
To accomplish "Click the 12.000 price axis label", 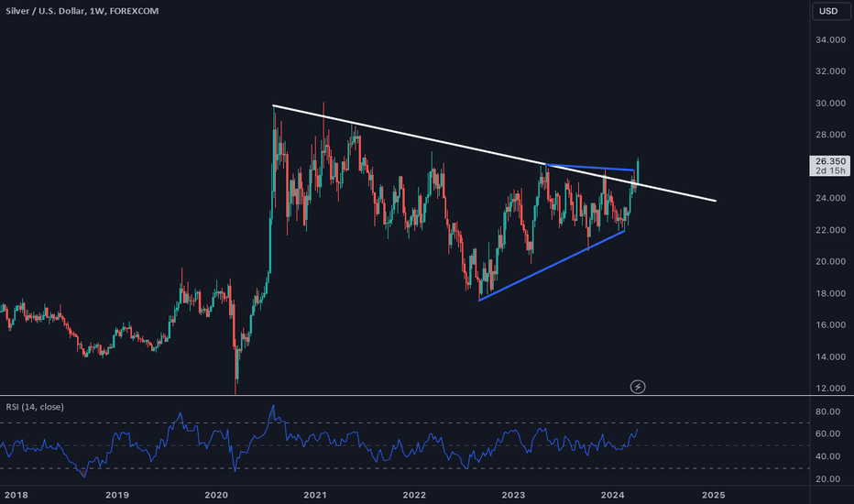I will tap(830, 389).
